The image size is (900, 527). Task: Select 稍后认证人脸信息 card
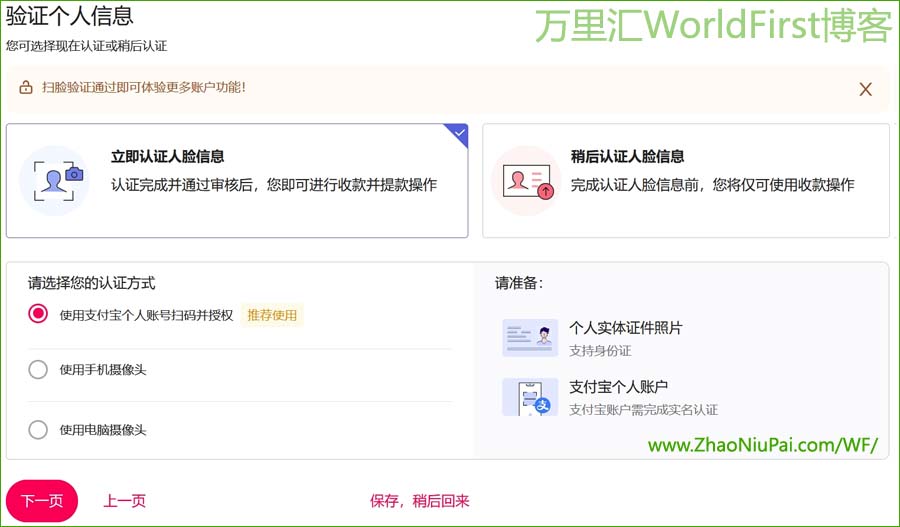(686, 180)
